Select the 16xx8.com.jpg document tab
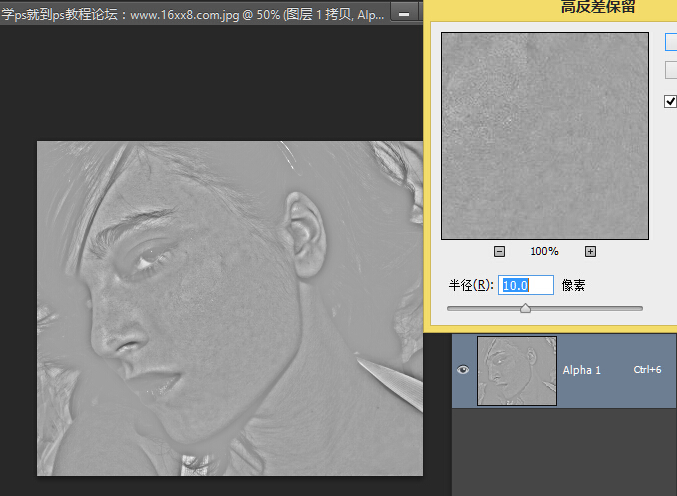This screenshot has height=496, width=677. tap(190, 12)
